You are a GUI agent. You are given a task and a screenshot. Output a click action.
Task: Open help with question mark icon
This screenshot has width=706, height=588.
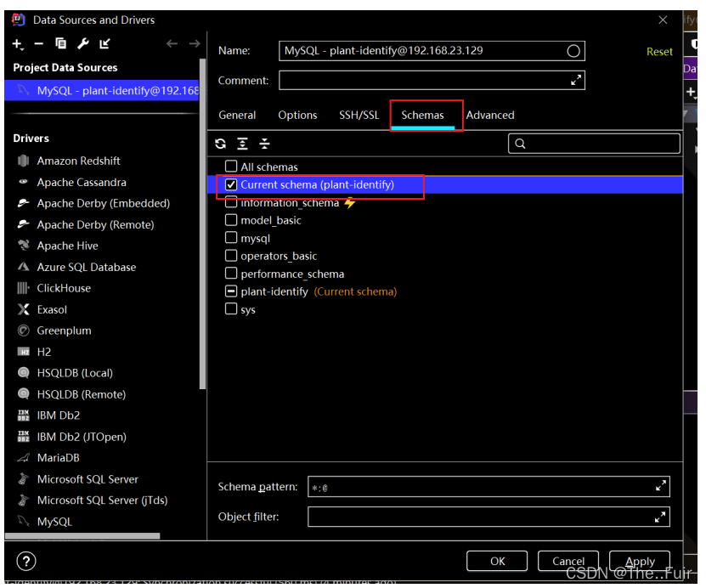[26, 561]
